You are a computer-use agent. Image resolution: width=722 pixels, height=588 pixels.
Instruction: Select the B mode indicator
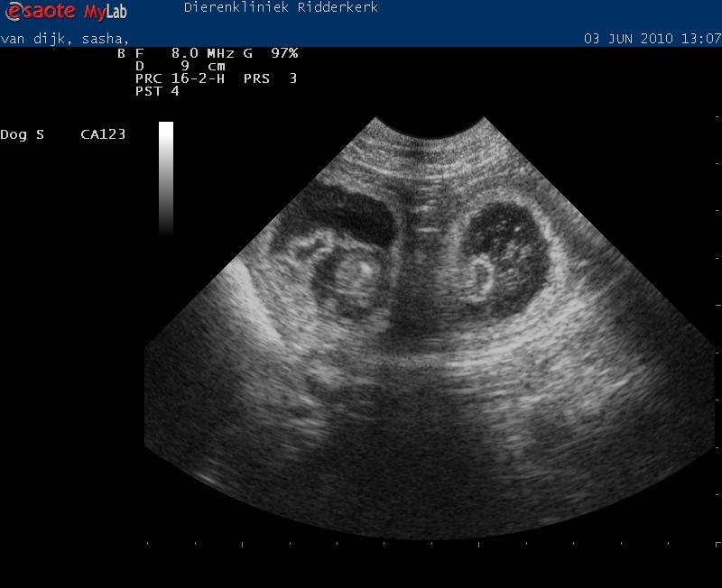(x=121, y=53)
